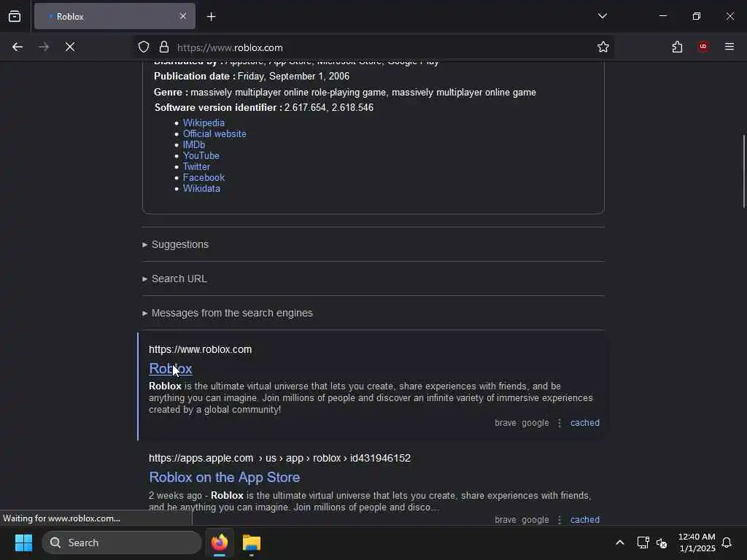Open Roblox on the App Store result
The image size is (747, 560).
[x=225, y=477]
